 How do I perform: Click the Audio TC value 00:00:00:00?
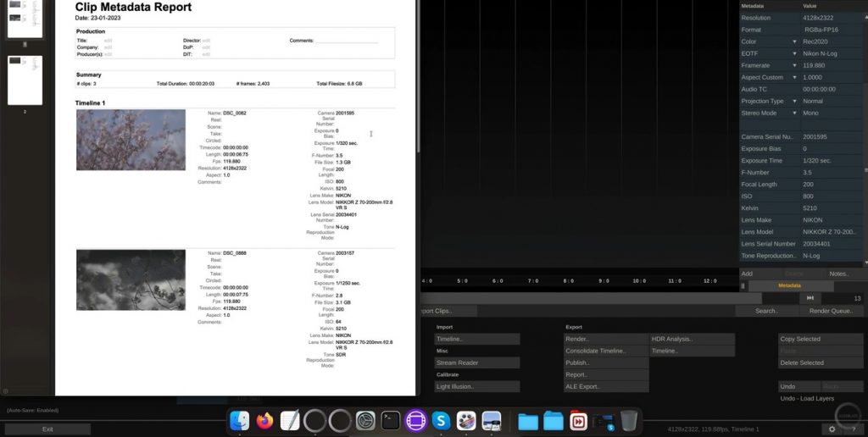tap(819, 89)
